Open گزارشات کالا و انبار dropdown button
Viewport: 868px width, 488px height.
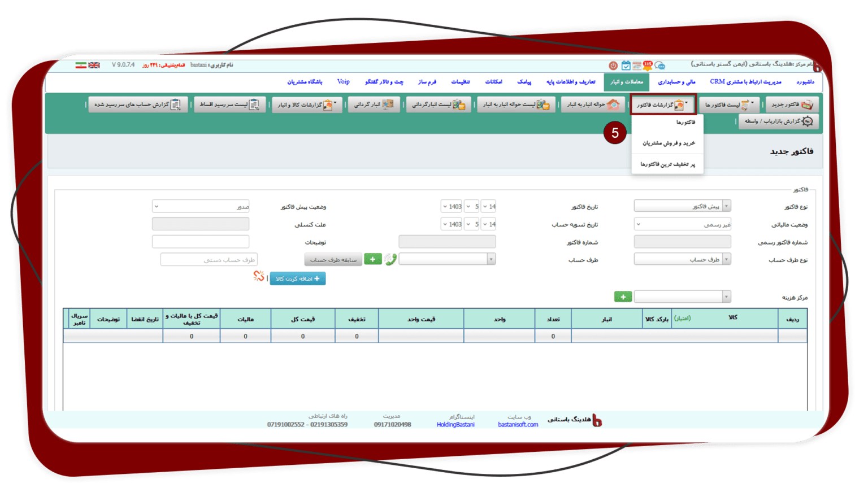click(x=307, y=104)
